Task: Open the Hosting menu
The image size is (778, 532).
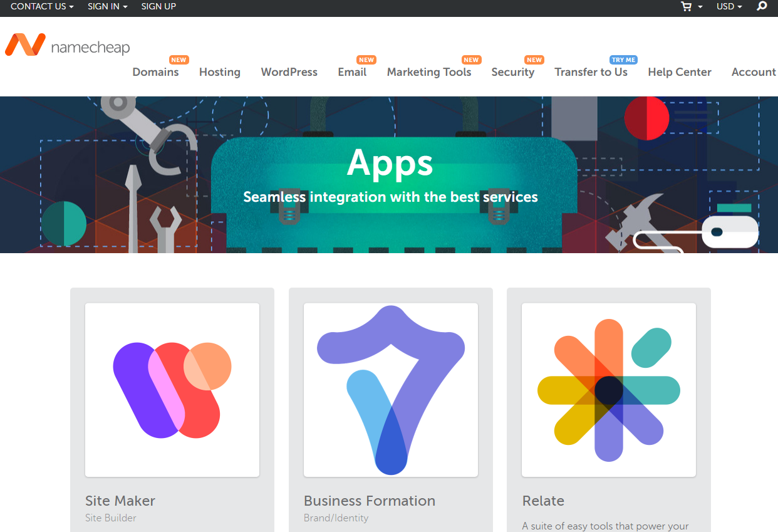Action: tap(220, 72)
